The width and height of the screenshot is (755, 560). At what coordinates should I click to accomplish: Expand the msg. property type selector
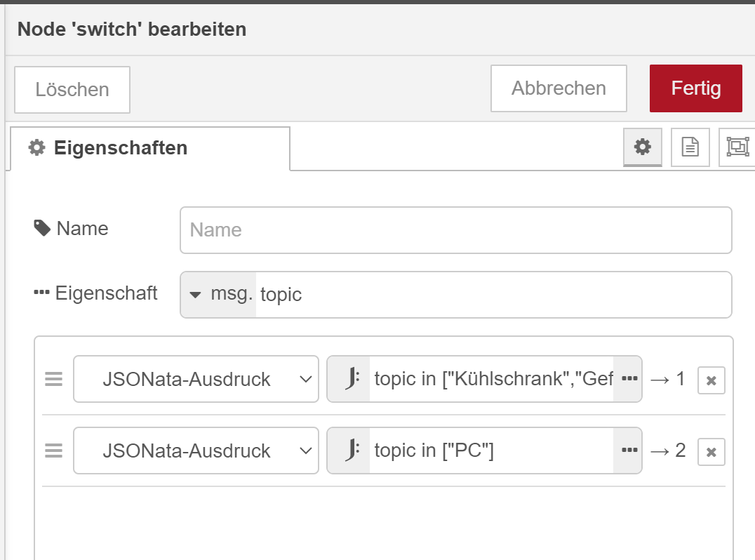[x=218, y=295]
